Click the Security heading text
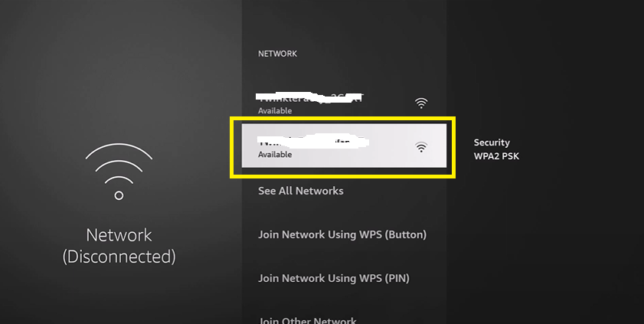 [492, 142]
